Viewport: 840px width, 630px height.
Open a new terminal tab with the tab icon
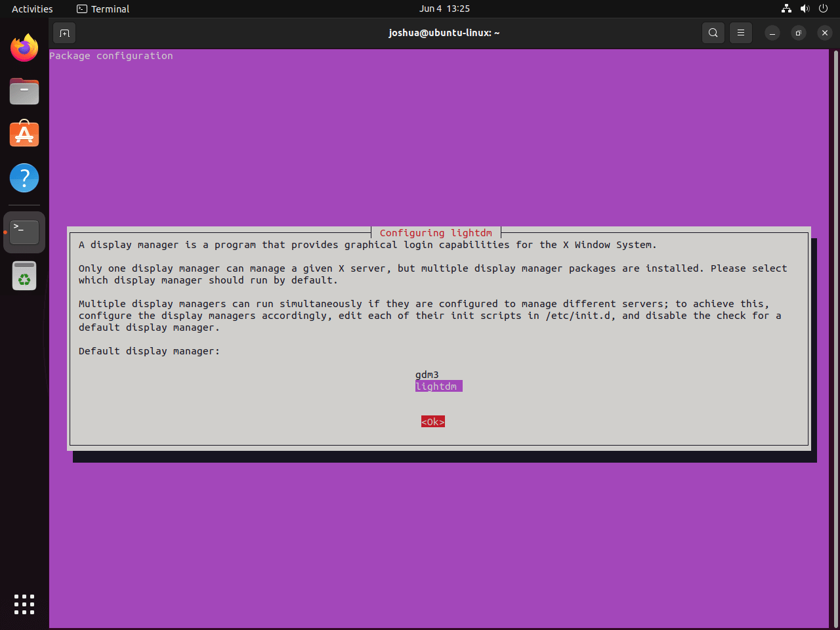tap(64, 32)
